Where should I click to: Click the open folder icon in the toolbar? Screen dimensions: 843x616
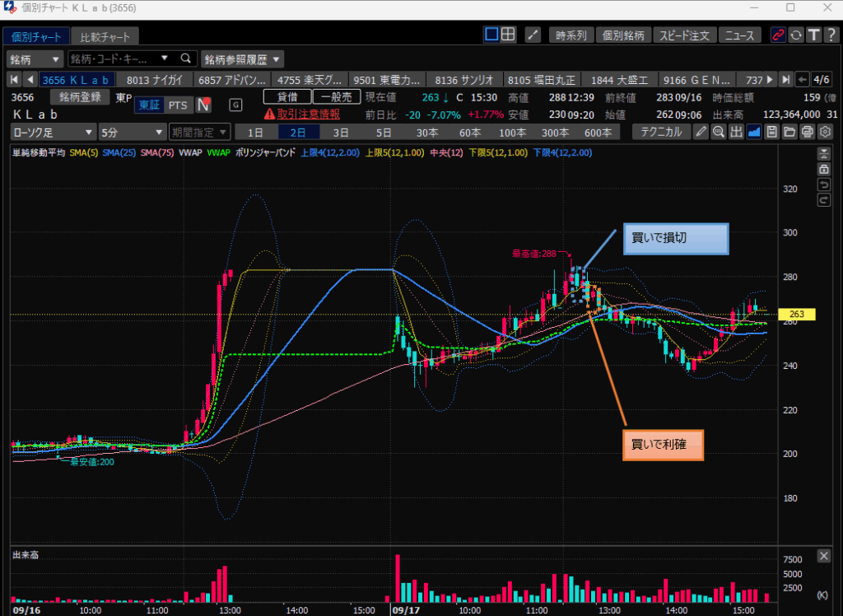(x=789, y=132)
